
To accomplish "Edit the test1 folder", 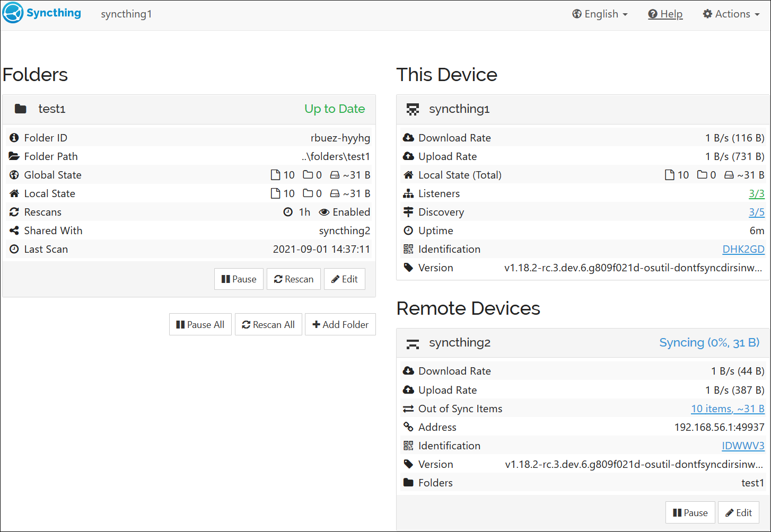I will (345, 279).
